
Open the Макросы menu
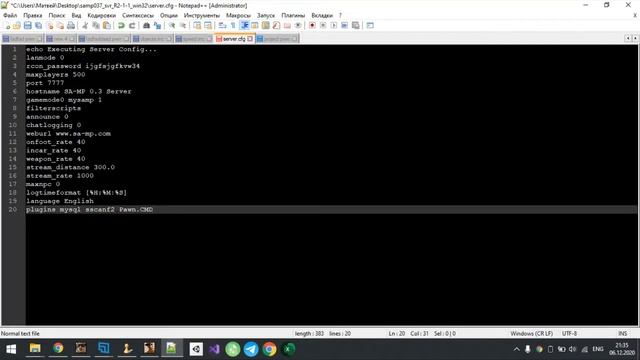tap(238, 15)
